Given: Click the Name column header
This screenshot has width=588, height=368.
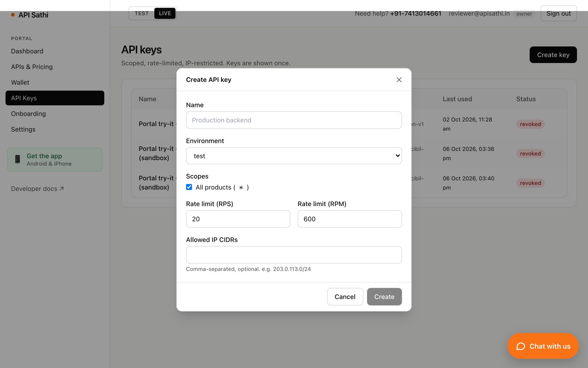Looking at the screenshot, I should coord(147,99).
